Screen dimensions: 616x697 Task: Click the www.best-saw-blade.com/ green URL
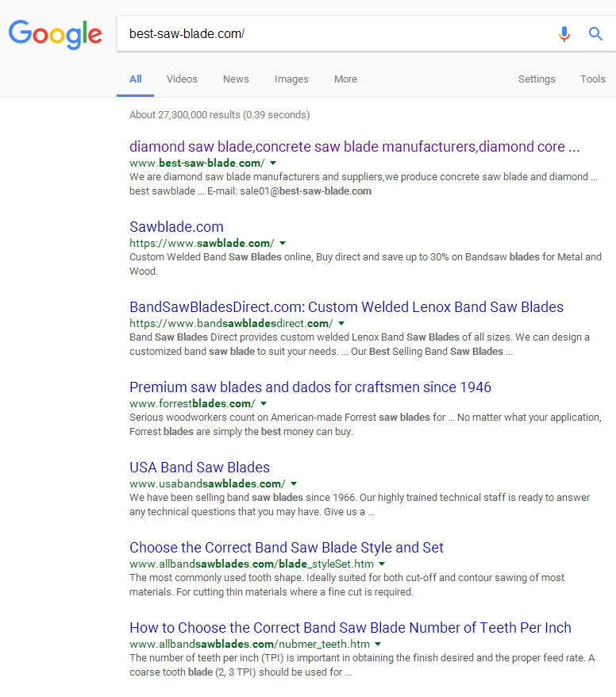click(197, 164)
